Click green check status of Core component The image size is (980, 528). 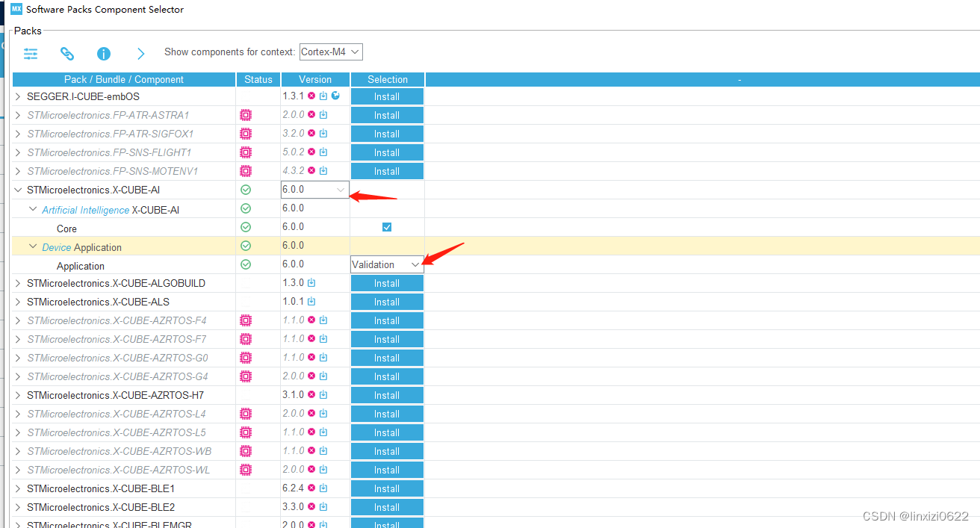pyautogui.click(x=246, y=227)
